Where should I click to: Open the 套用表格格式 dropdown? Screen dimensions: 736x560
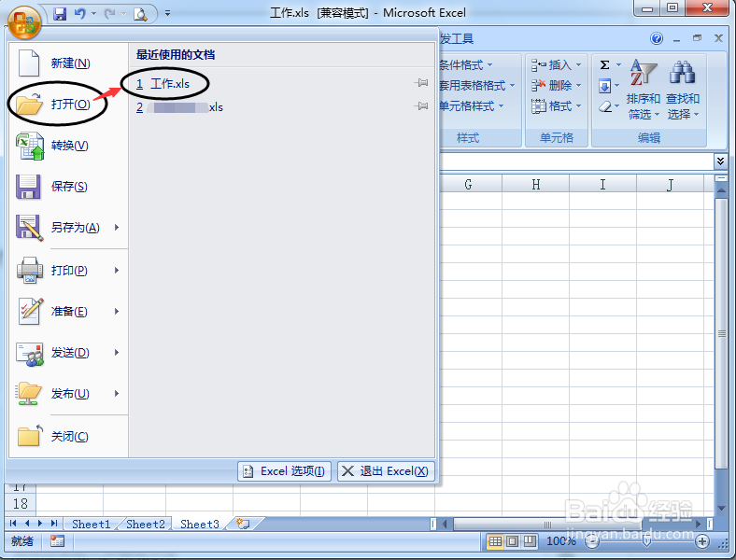(x=477, y=85)
